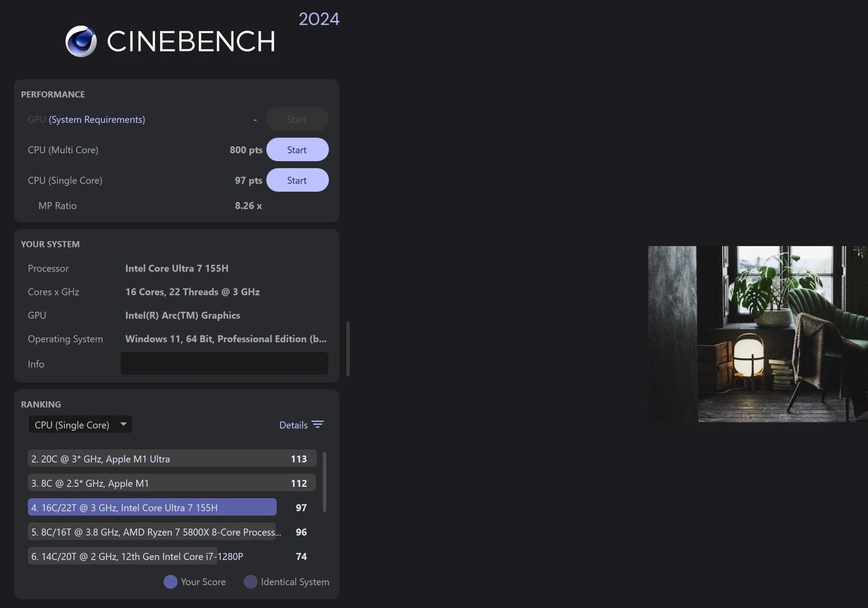The image size is (868, 608).
Task: Open the CPU (Single Core) ranking dropdown
Action: 80,424
